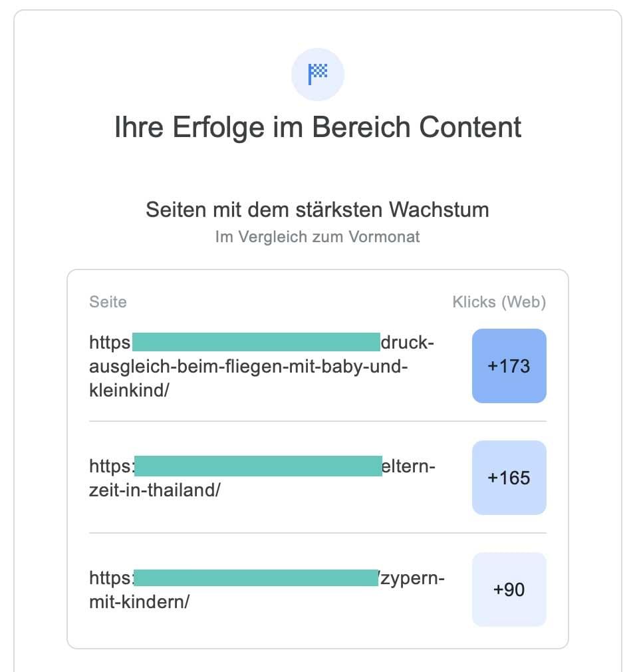Click the heading 'Ihre Erfolge im Bereich Content'
The width and height of the screenshot is (637, 672).
click(x=318, y=127)
